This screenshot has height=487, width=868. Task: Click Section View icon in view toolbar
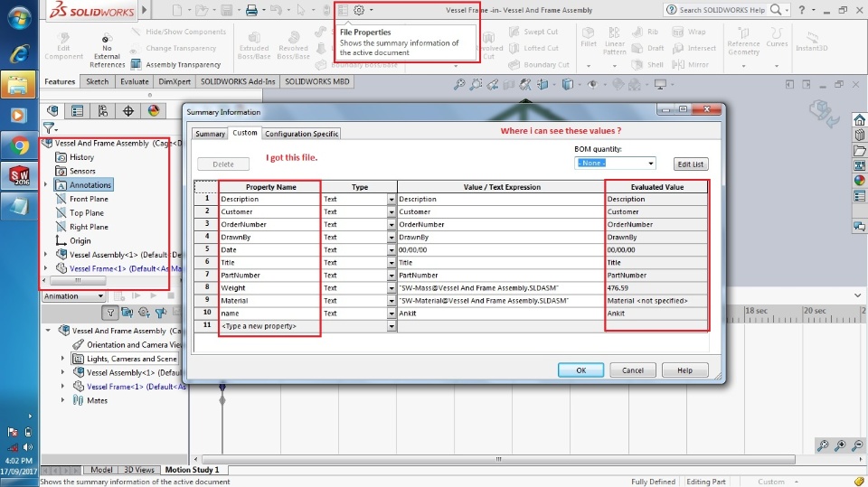[509, 85]
